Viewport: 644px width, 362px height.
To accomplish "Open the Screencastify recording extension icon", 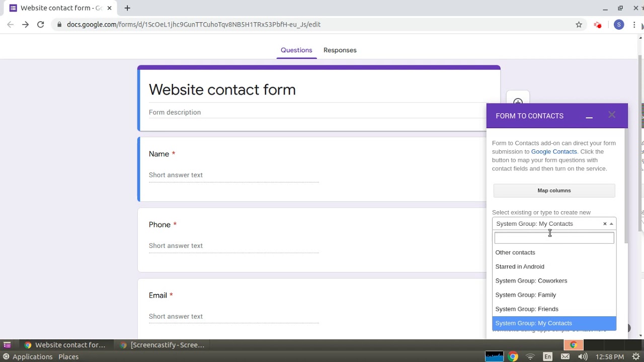I will click(x=597, y=25).
